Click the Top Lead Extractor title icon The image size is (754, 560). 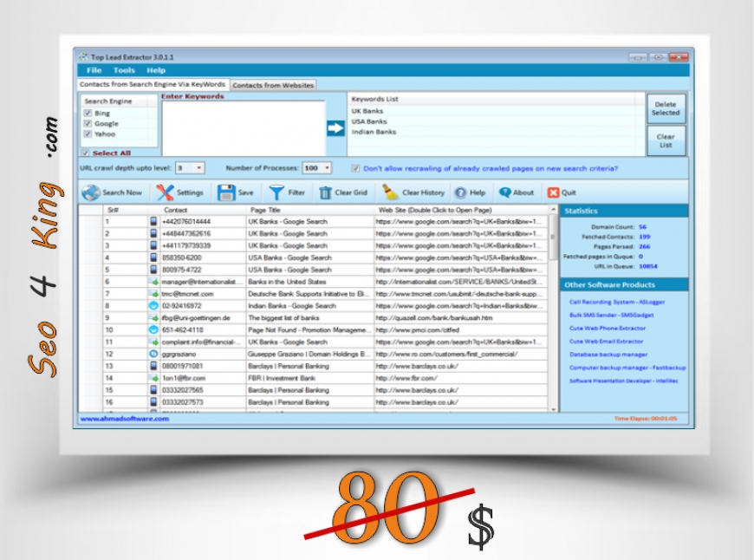point(84,56)
